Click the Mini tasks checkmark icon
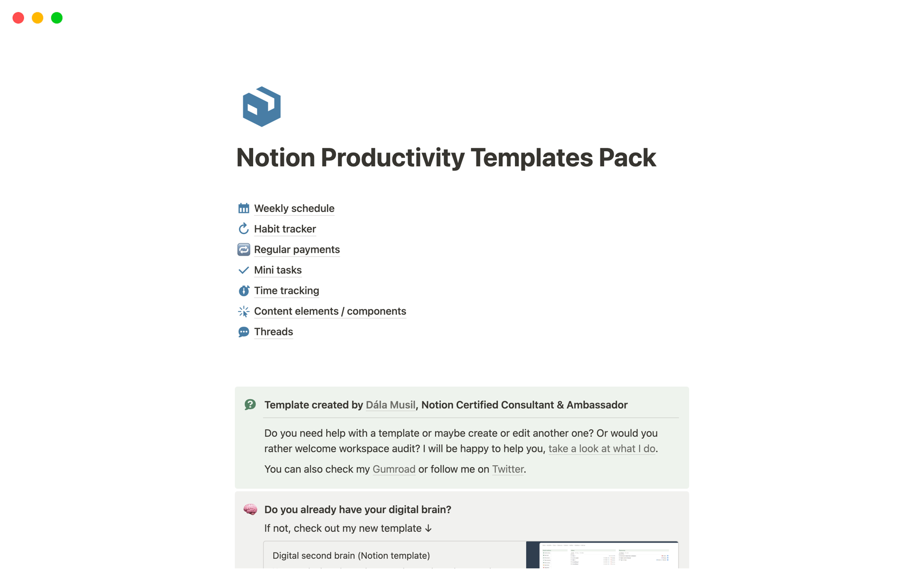Image resolution: width=924 pixels, height=578 pixels. tap(243, 270)
